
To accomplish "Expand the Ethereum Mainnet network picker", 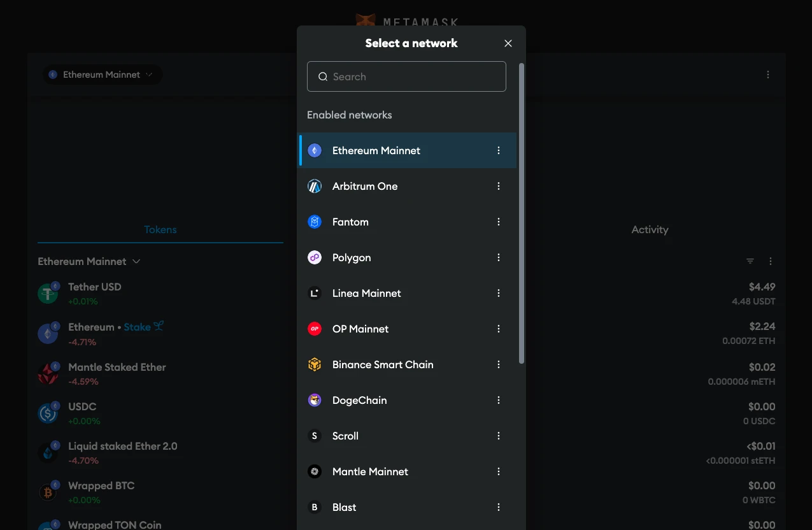I will (102, 75).
